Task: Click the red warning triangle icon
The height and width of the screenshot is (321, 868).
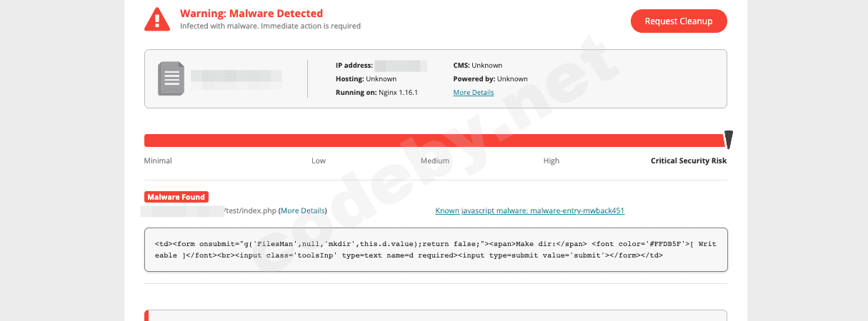Action: tap(156, 19)
